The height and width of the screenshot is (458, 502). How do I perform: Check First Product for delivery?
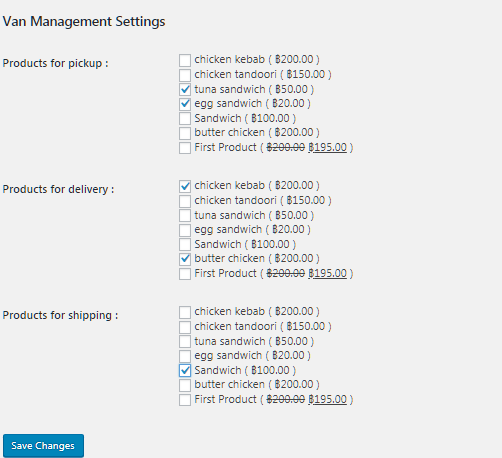(x=185, y=274)
